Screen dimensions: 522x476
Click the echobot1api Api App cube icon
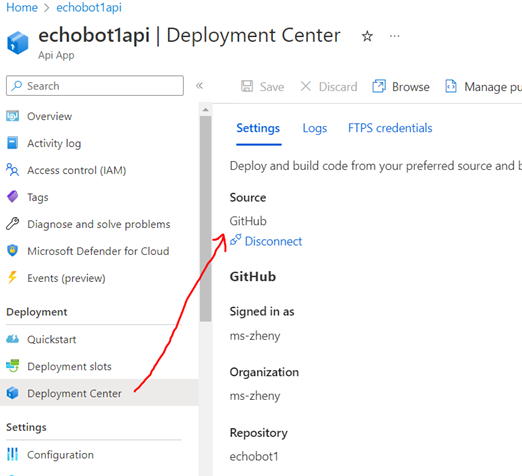coord(18,43)
